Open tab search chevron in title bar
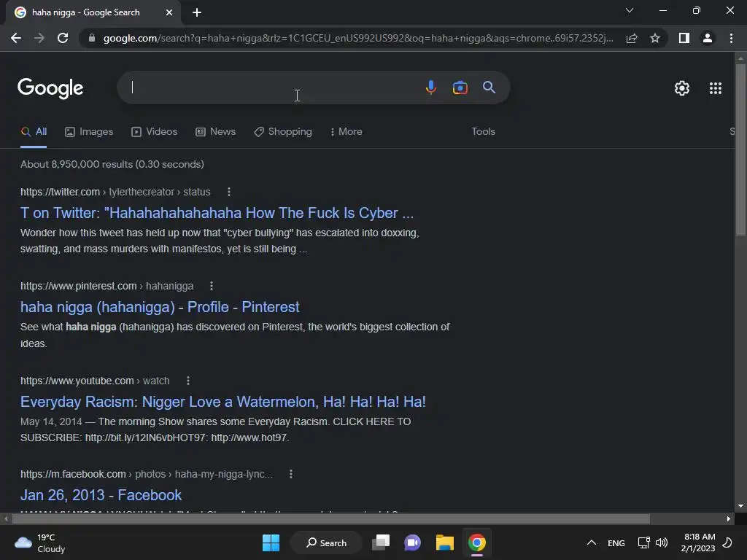Screen dimensions: 747x560 (x=630, y=10)
